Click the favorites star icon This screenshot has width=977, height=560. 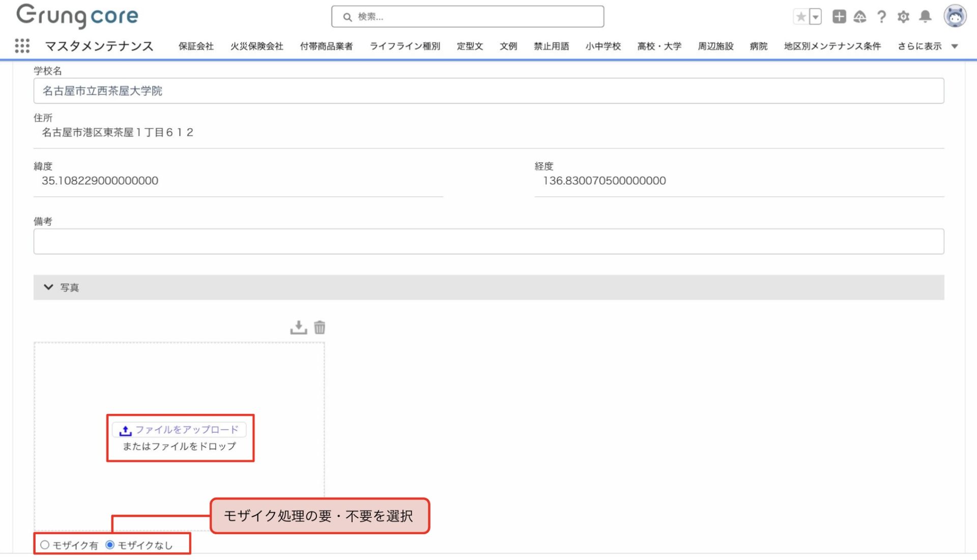coord(800,17)
